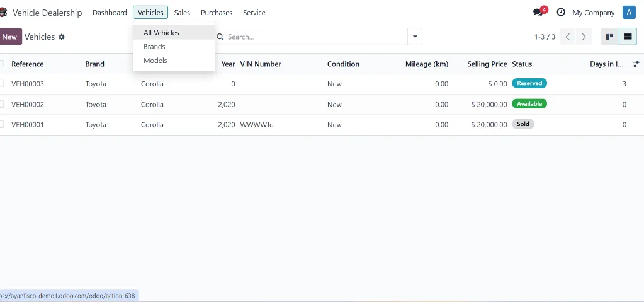
Task: Open the My Company switcher
Action: (594, 13)
